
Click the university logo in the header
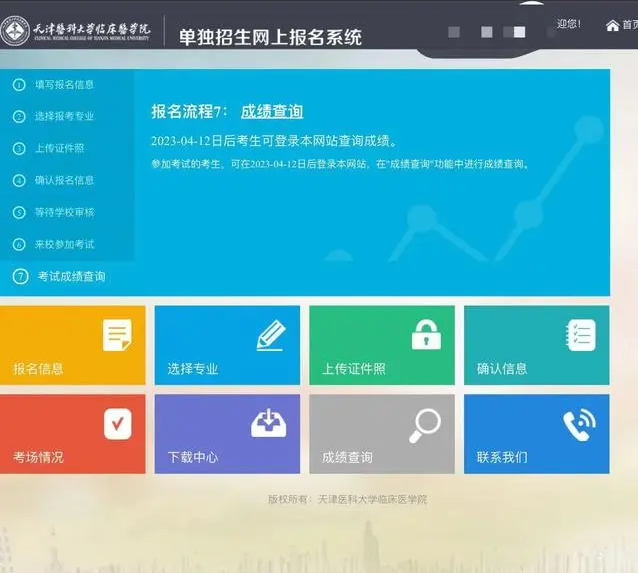(x=16, y=32)
